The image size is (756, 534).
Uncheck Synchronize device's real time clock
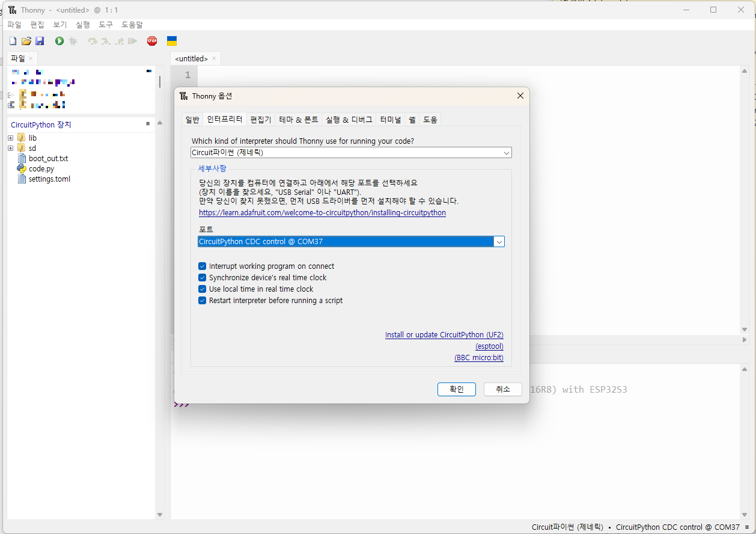(x=202, y=277)
